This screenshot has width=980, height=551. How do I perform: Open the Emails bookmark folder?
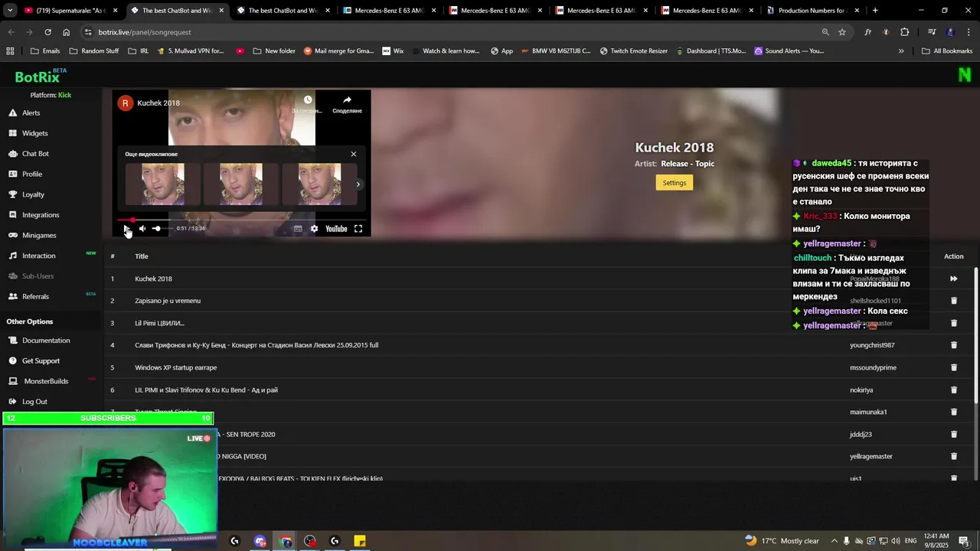tap(45, 51)
